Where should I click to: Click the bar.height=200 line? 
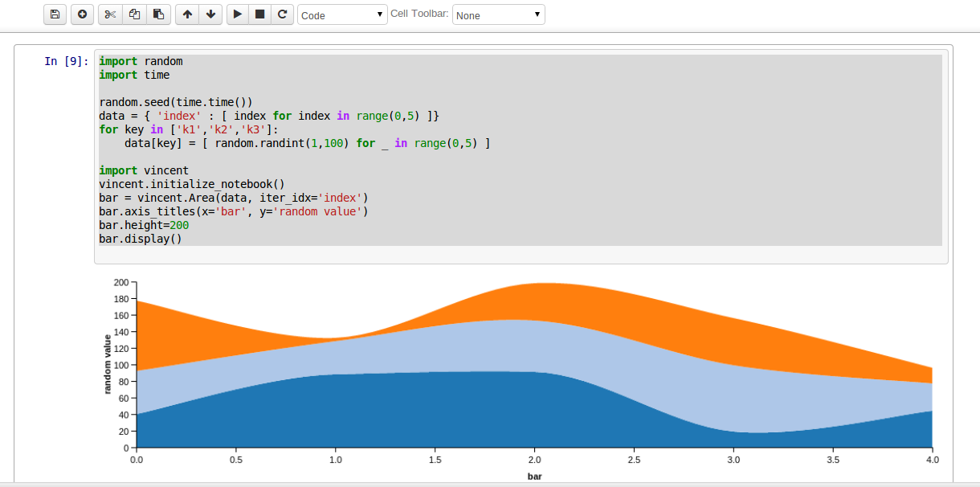point(144,225)
